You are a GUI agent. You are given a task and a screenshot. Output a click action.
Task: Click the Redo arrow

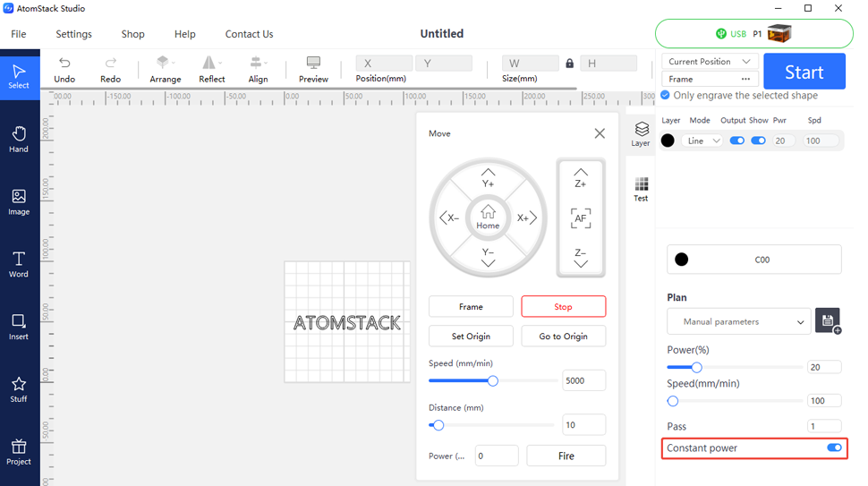click(111, 63)
